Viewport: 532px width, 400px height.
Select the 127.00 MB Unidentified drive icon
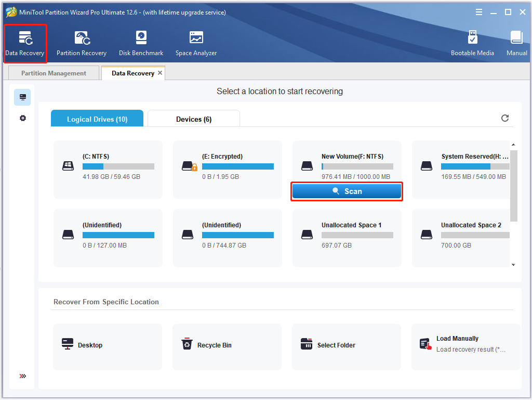point(68,235)
